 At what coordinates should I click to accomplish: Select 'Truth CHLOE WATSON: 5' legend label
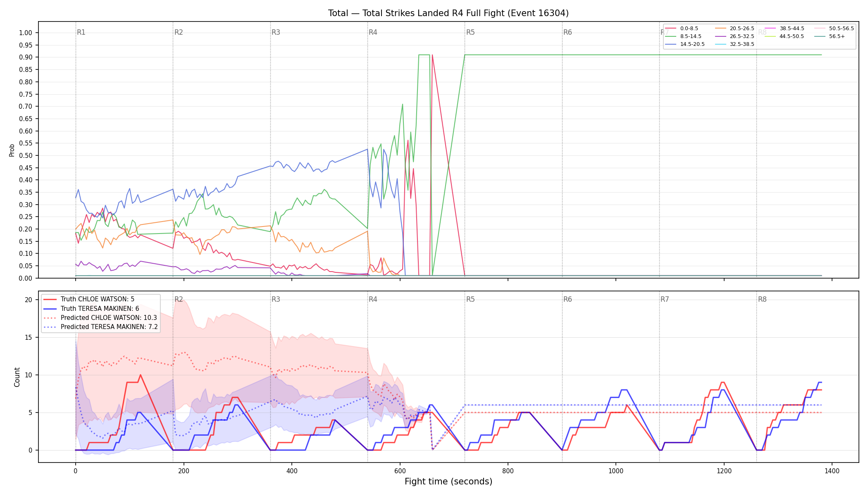tap(98, 299)
